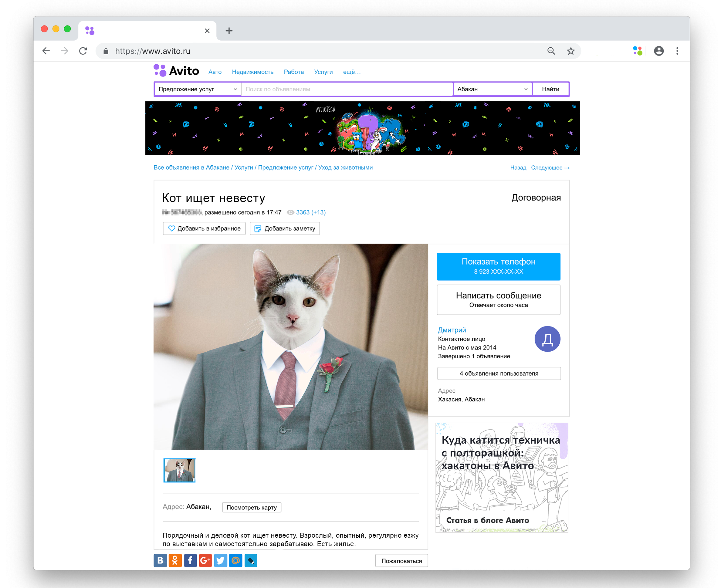721x588 pixels.
Task: Share listing via Facebook icon
Action: (190, 561)
